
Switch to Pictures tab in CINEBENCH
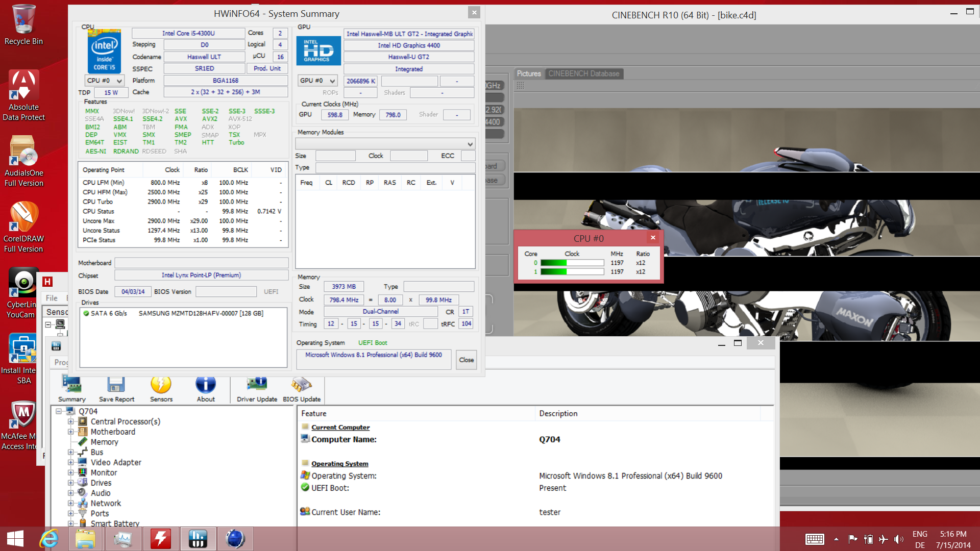[x=529, y=73]
